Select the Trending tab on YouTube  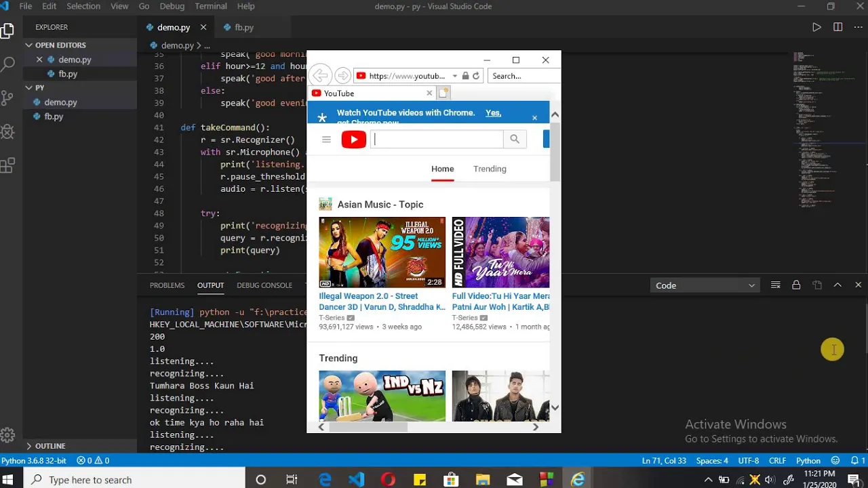pyautogui.click(x=490, y=169)
